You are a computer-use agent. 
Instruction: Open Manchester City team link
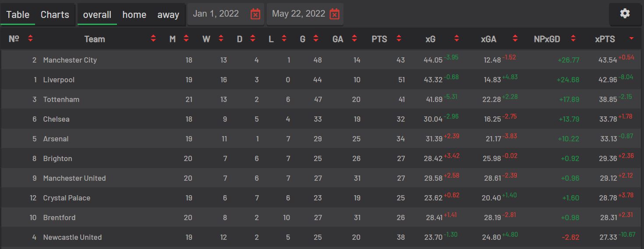click(x=70, y=60)
